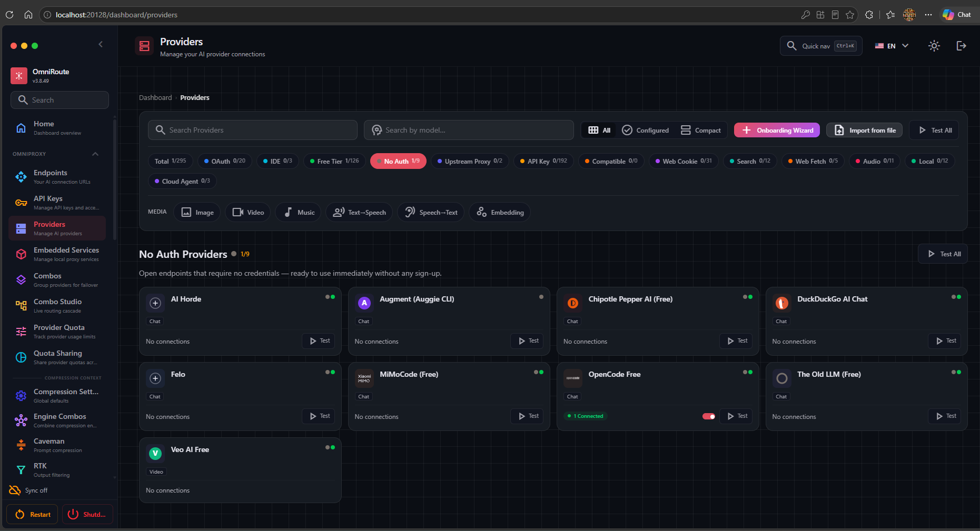This screenshot has width=980, height=531.
Task: Open Quota Sharing icon in sidebar
Action: click(21, 357)
